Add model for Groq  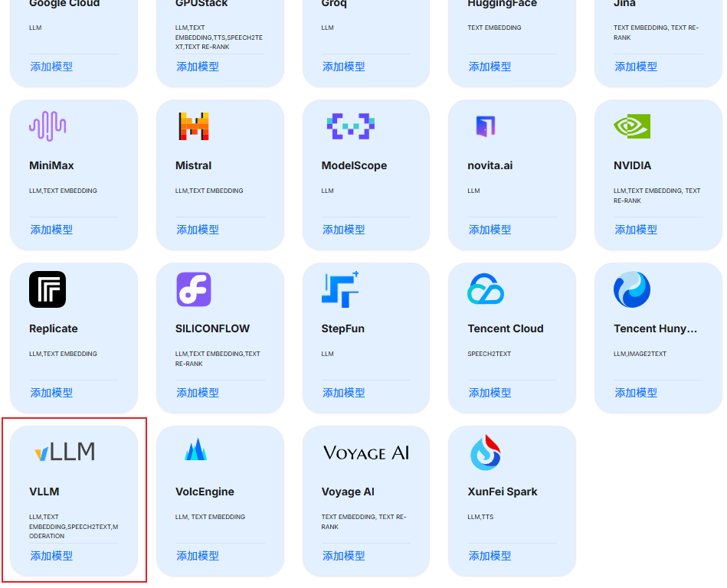click(343, 67)
